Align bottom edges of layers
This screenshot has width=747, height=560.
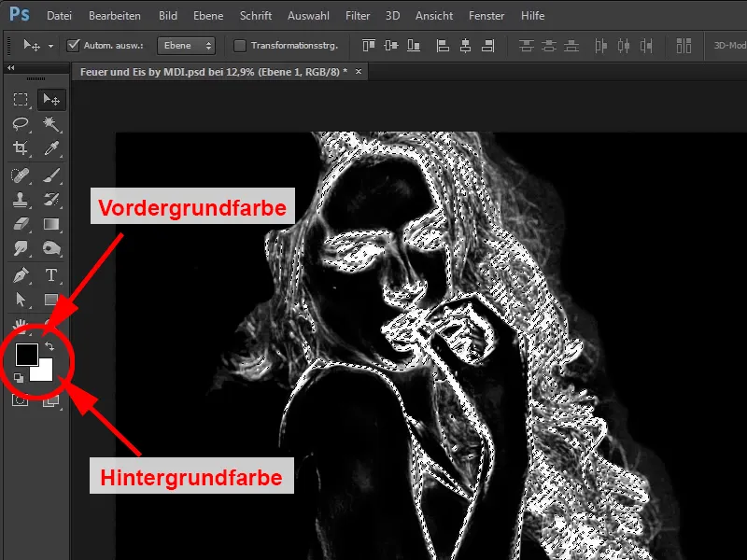414,46
